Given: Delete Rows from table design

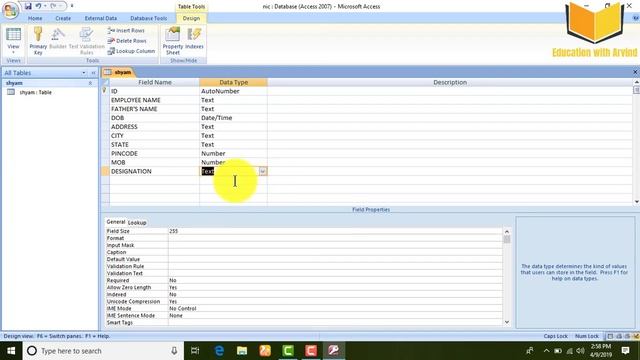Looking at the screenshot, I should (127, 41).
